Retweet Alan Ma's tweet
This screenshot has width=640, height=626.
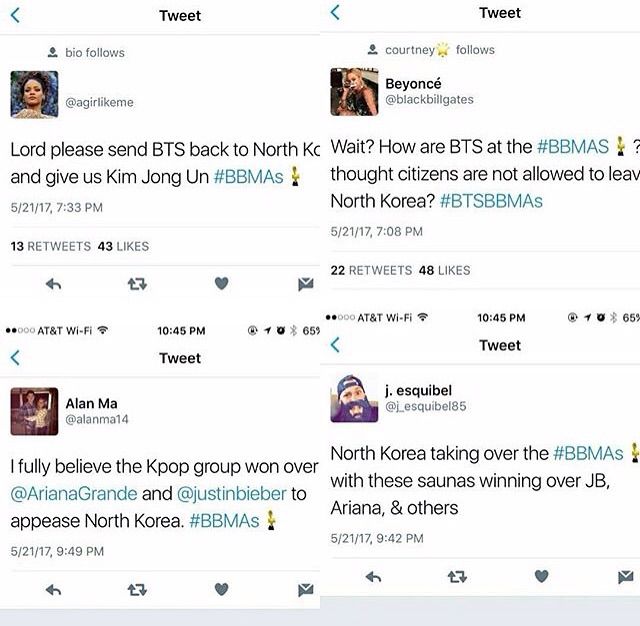pos(137,590)
